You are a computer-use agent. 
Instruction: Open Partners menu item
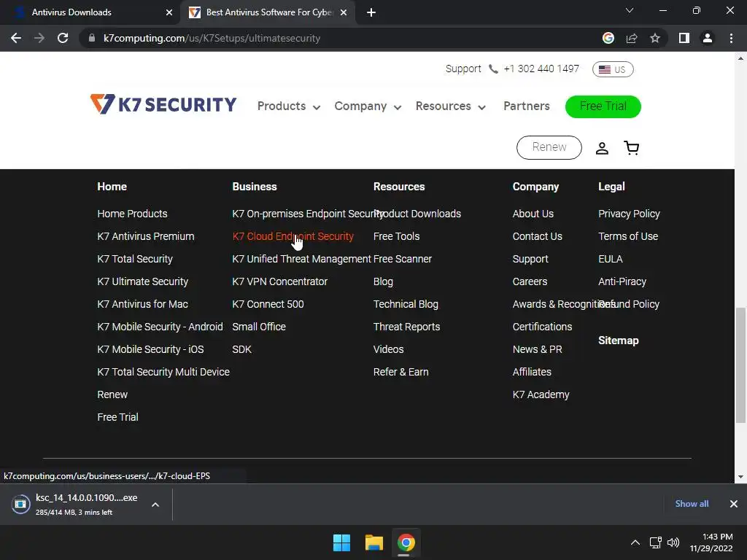click(x=527, y=106)
